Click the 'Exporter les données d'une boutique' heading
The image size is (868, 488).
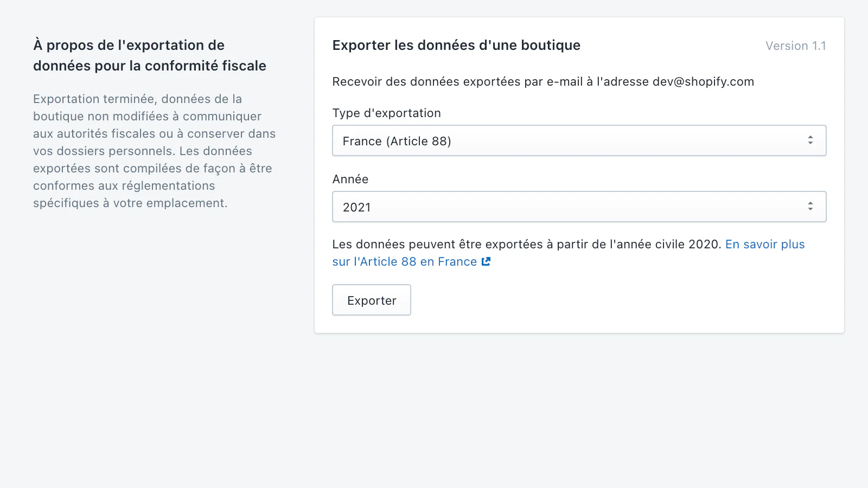[x=456, y=45]
